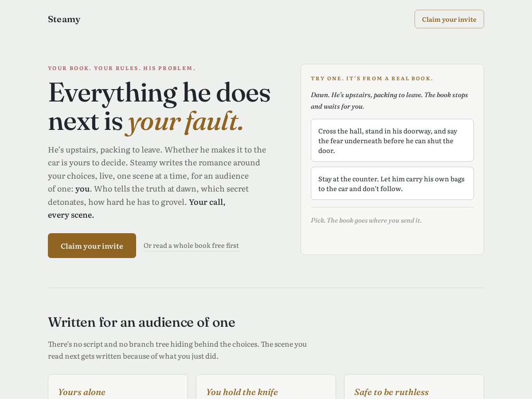Click the 'You hold the knife' card title

point(242,392)
